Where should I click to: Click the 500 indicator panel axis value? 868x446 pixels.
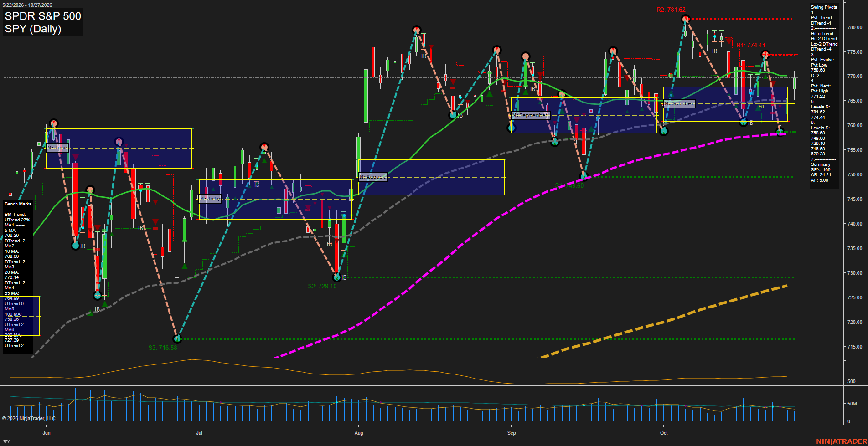click(x=852, y=381)
